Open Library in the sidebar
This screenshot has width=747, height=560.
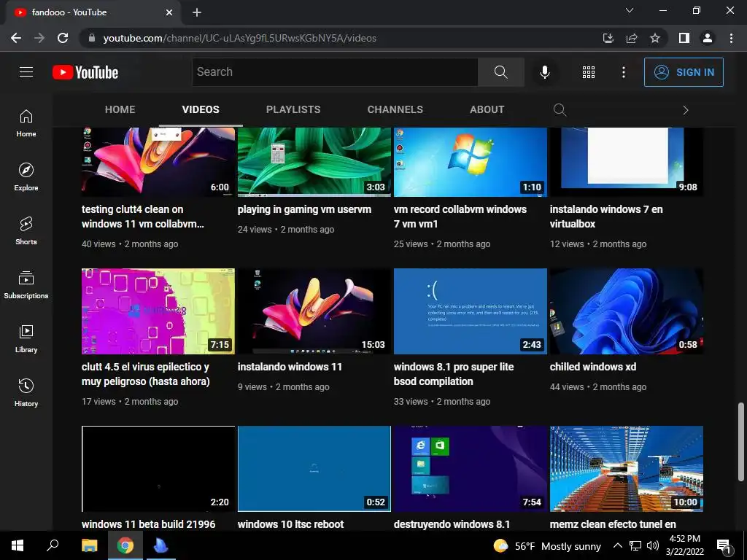(26, 338)
